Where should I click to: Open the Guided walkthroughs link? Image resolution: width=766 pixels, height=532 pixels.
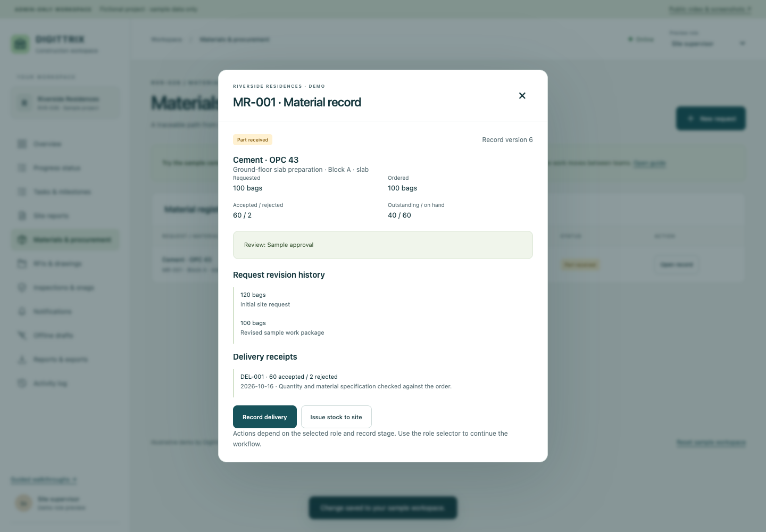[x=44, y=480]
